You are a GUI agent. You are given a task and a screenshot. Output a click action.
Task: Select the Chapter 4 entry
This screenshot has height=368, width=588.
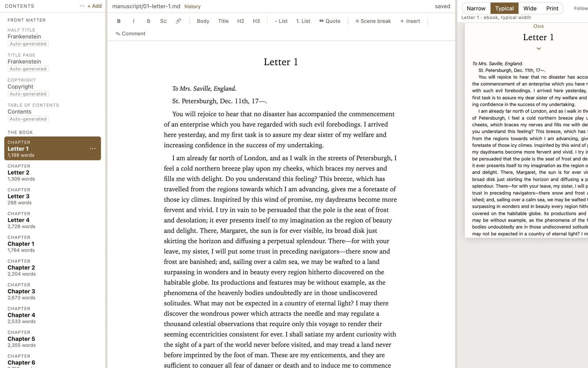click(53, 315)
